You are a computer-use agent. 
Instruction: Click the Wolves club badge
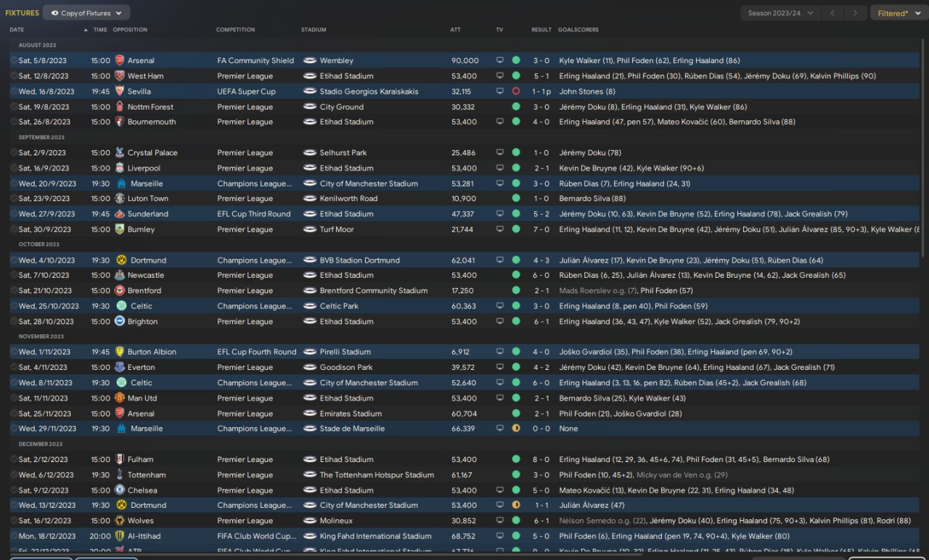(120, 521)
